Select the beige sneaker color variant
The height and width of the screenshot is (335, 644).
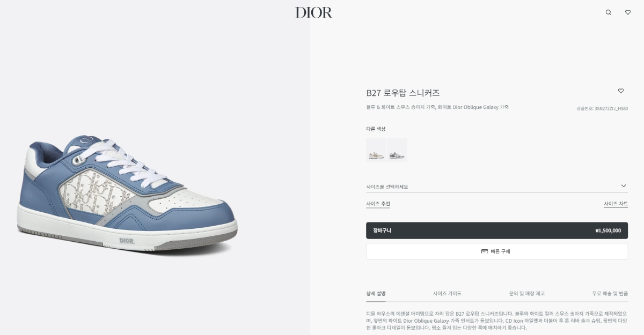click(376, 150)
